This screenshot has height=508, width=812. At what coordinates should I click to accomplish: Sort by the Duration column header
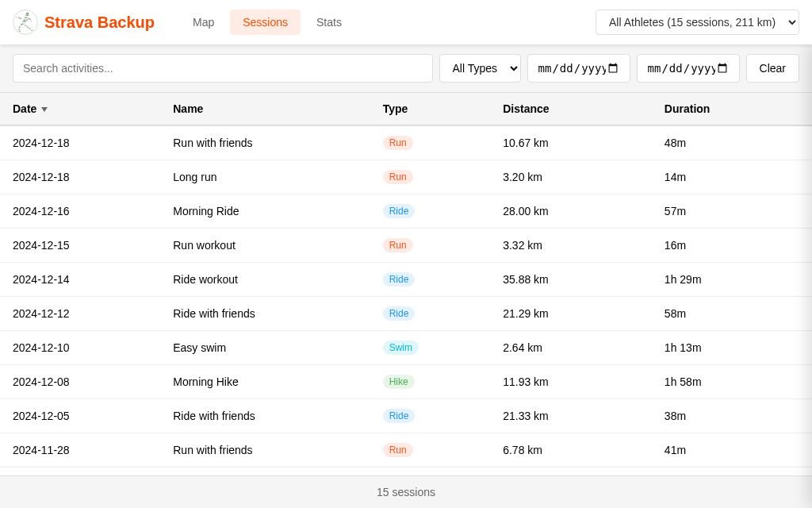687,109
